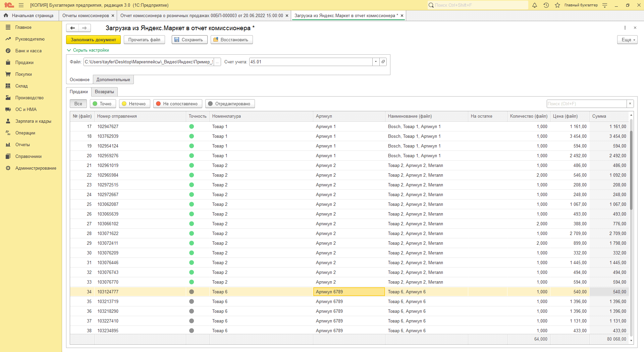Select shipment number 103072411
Screen dimensions: 644x352
(108, 243)
